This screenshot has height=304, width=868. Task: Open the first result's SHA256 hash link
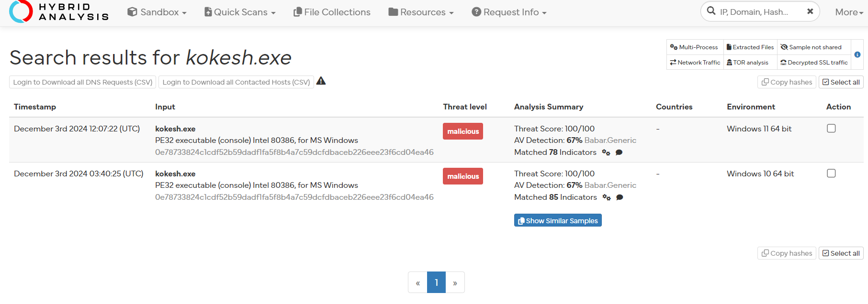[294, 152]
